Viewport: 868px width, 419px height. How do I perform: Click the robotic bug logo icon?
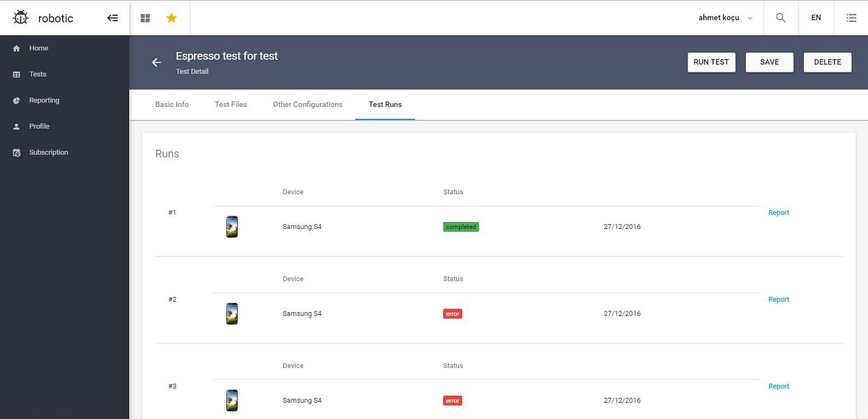[21, 18]
